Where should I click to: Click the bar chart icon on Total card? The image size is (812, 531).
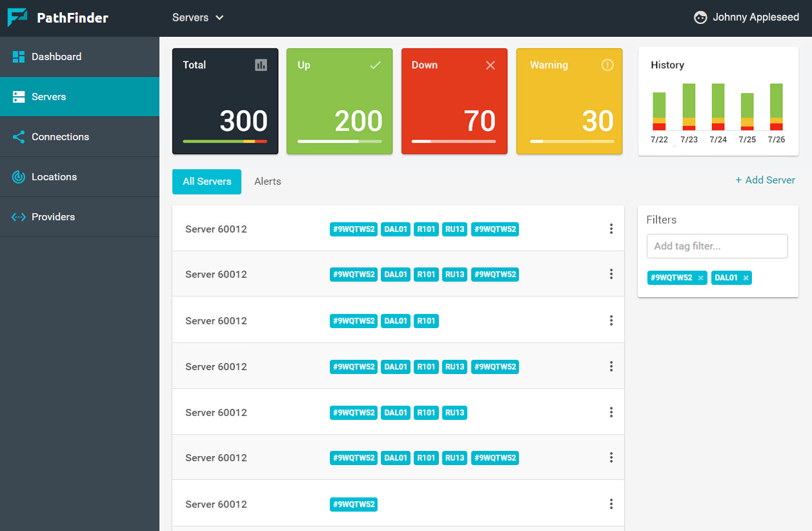(x=261, y=65)
